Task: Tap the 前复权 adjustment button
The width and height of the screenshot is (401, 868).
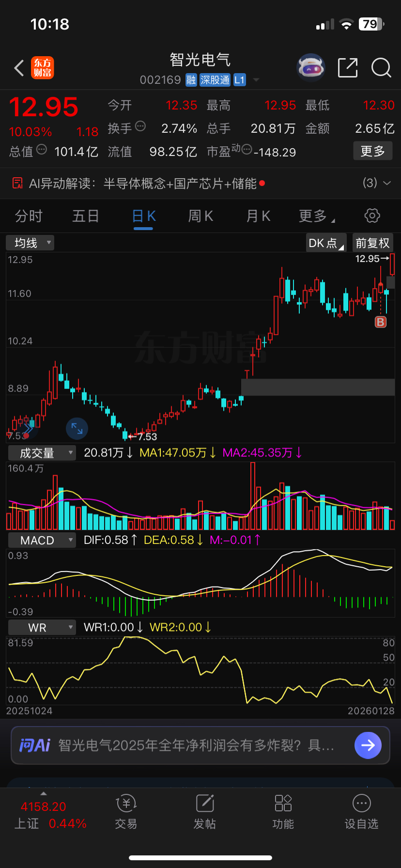Action: pos(372,243)
